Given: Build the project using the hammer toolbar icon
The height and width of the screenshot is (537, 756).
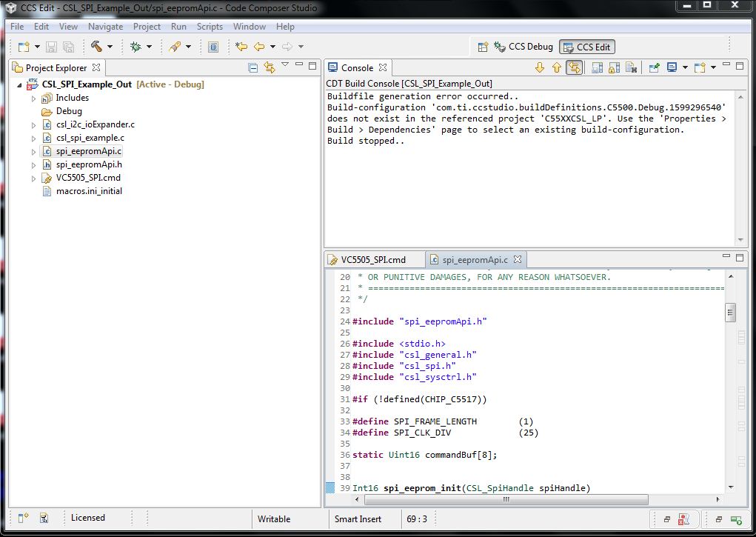Looking at the screenshot, I should tap(97, 46).
